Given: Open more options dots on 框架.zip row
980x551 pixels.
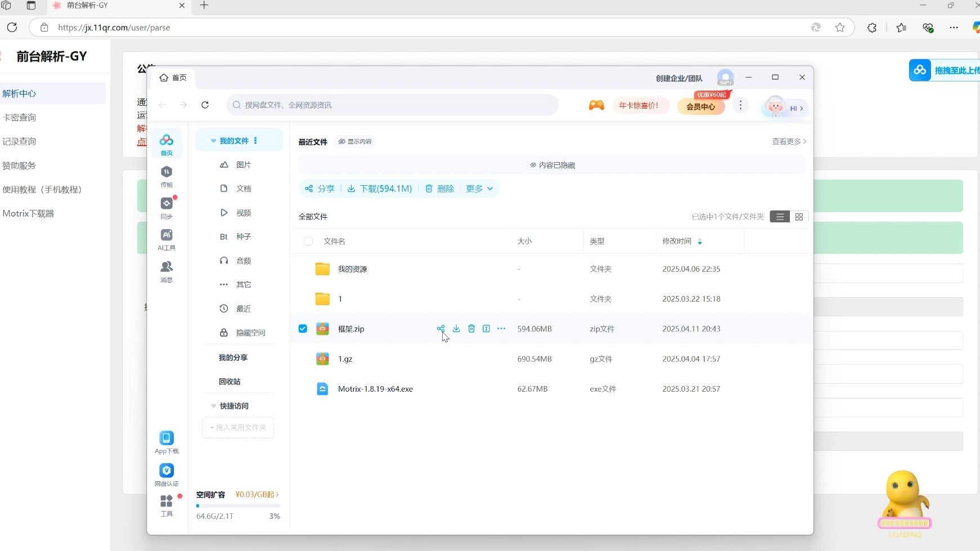Looking at the screenshot, I should click(501, 329).
